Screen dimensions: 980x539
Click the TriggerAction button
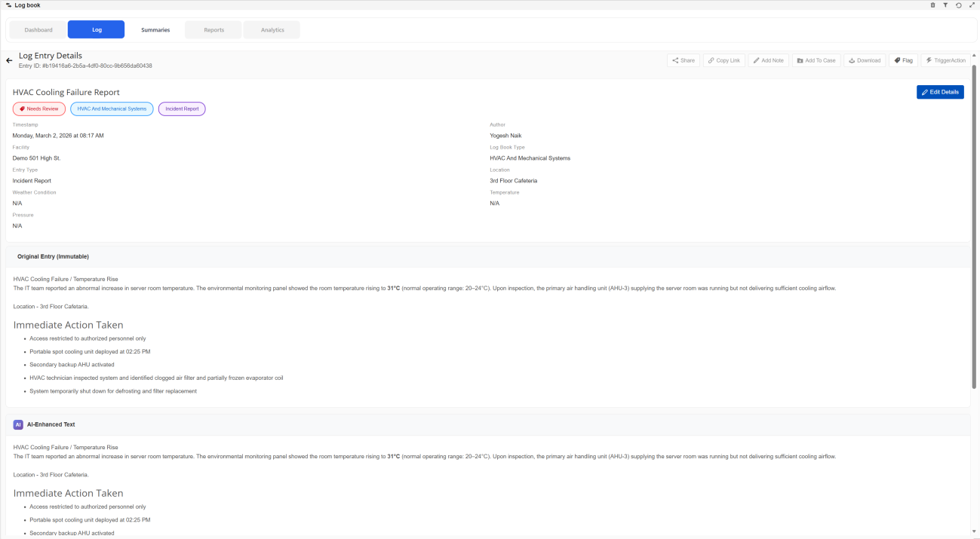[945, 60]
